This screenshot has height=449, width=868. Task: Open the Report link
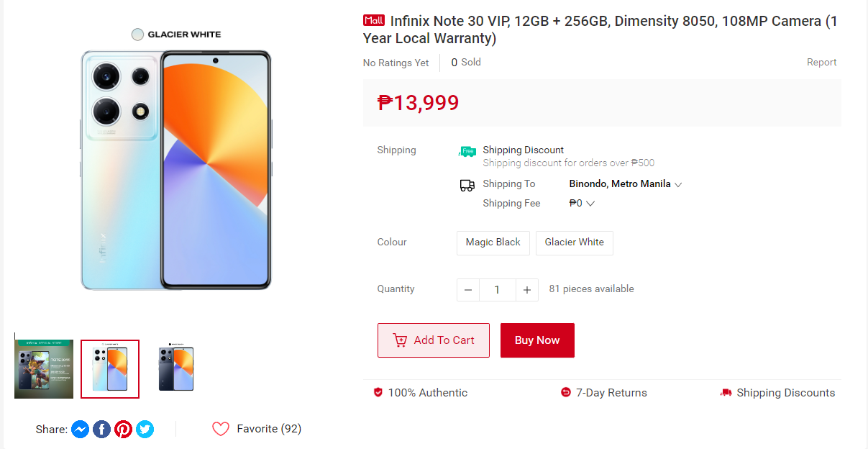point(821,63)
